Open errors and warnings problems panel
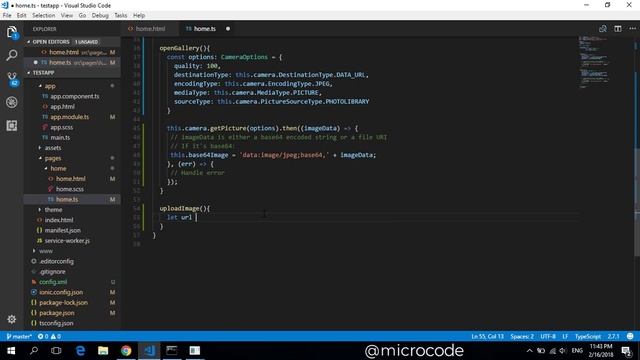Screen dimensions: 640x360 click(x=49, y=336)
